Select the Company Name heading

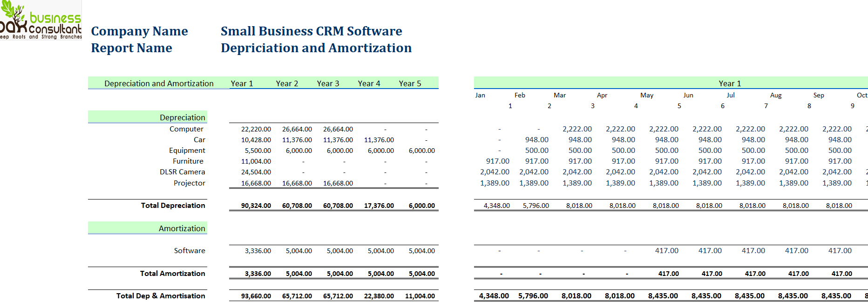(x=139, y=31)
